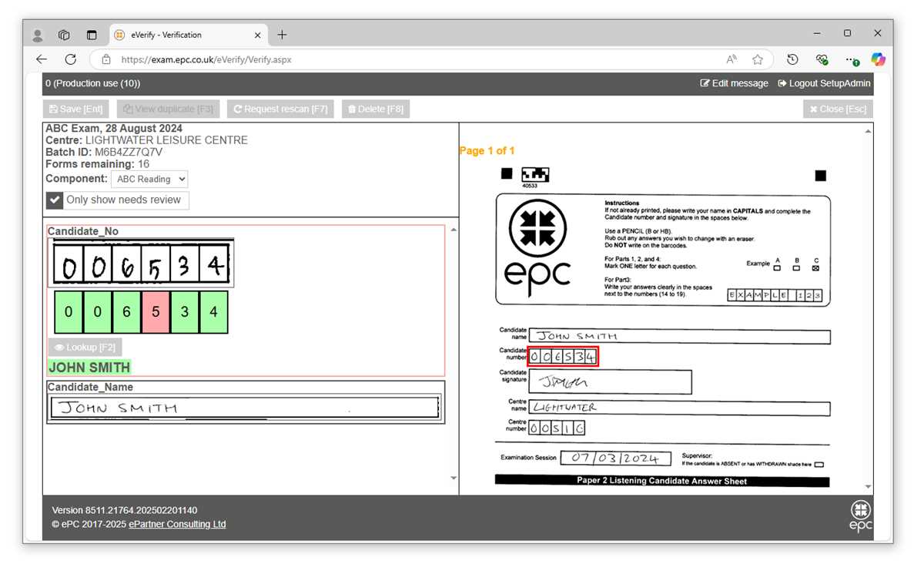Open the Copilot sidebar icon
The height and width of the screenshot is (561, 924).
pyautogui.click(x=878, y=59)
